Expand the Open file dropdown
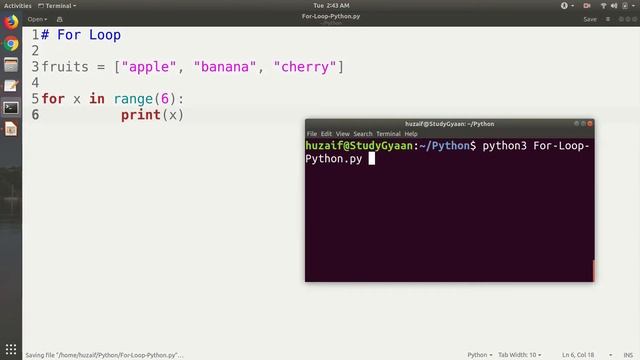The image size is (640, 360). pyautogui.click(x=37, y=19)
